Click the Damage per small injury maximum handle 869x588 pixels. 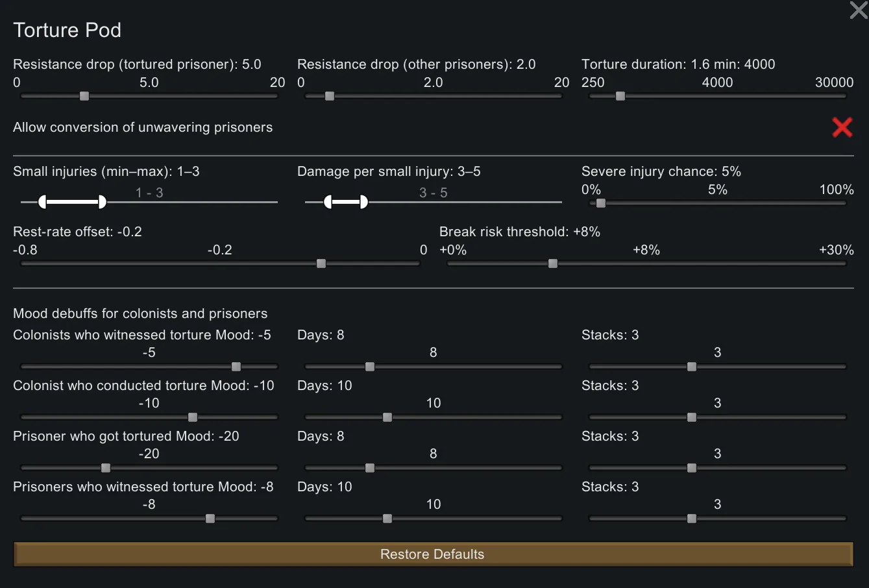pos(363,202)
